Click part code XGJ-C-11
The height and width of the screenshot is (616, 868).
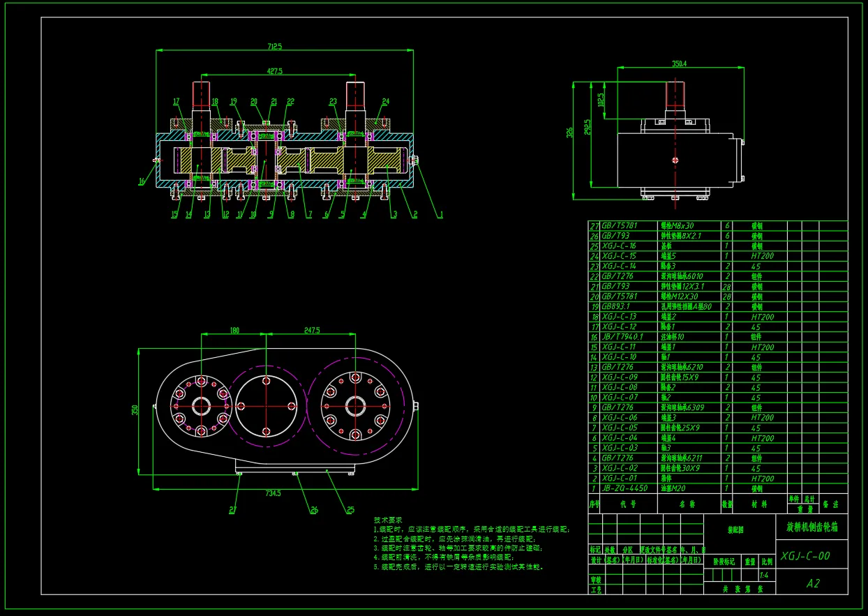coord(618,347)
